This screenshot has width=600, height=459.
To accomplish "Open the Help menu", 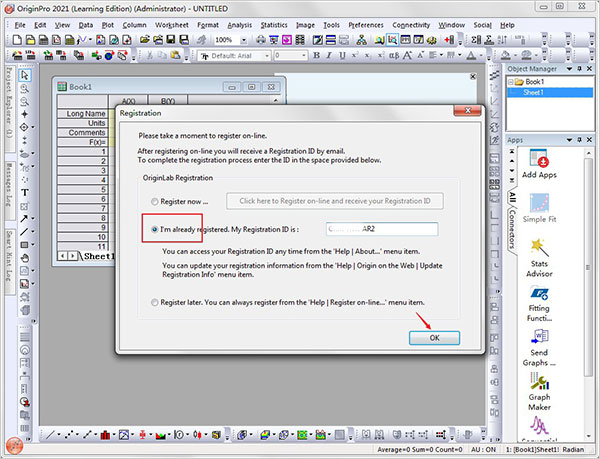I will coord(507,25).
